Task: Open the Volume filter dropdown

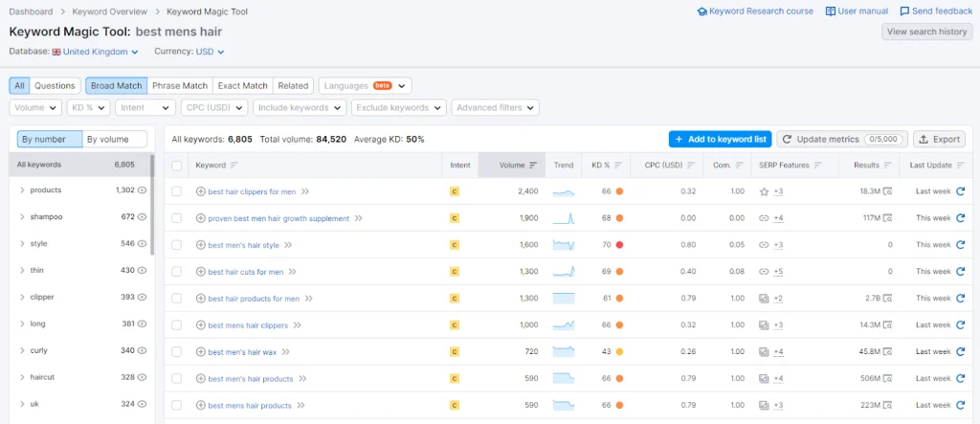Action: pos(35,107)
